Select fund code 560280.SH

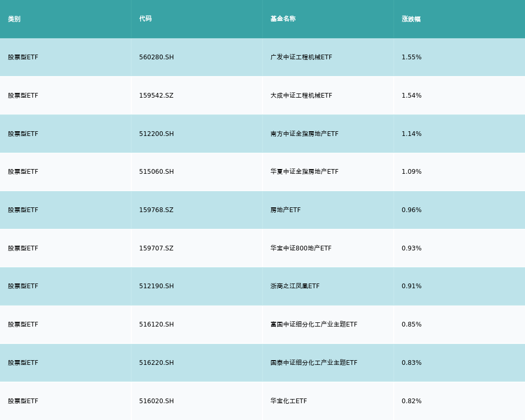point(156,57)
